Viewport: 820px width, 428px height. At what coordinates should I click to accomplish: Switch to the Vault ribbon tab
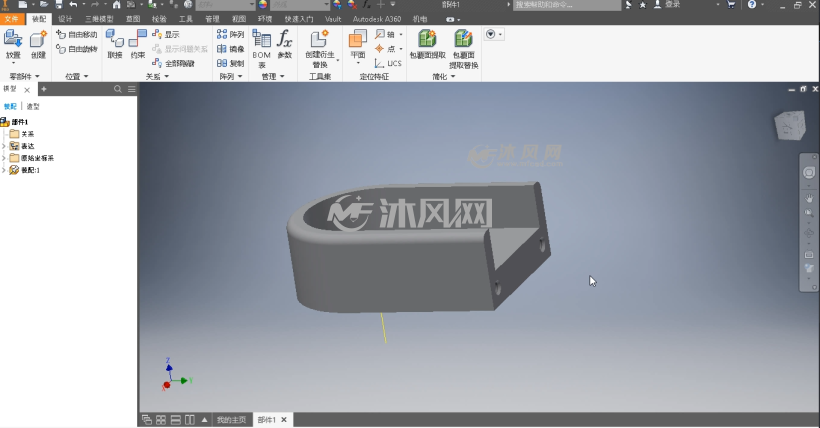point(333,19)
